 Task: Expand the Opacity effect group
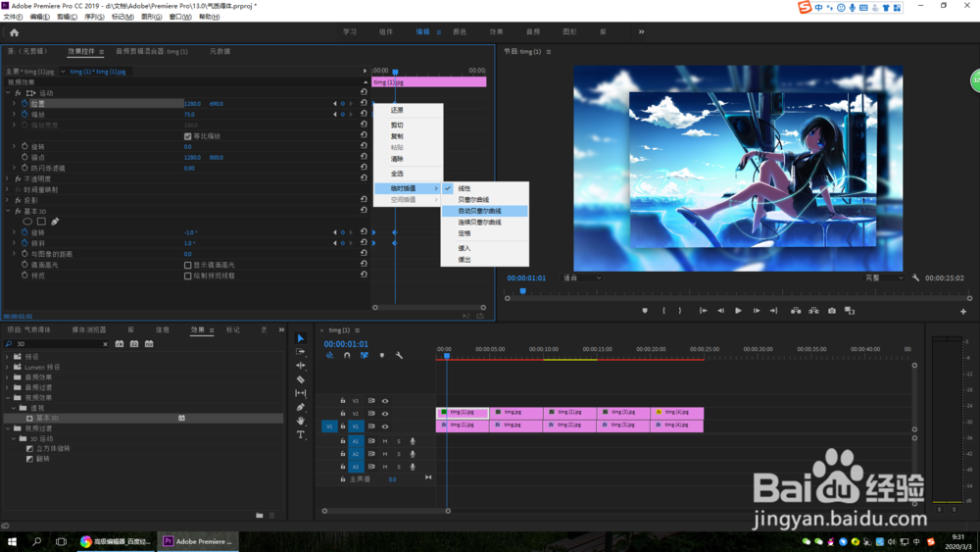pos(8,178)
